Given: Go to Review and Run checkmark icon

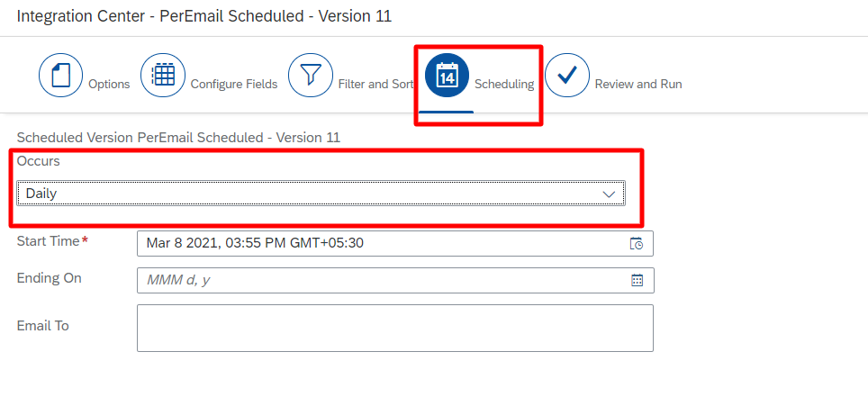Looking at the screenshot, I should 567,76.
